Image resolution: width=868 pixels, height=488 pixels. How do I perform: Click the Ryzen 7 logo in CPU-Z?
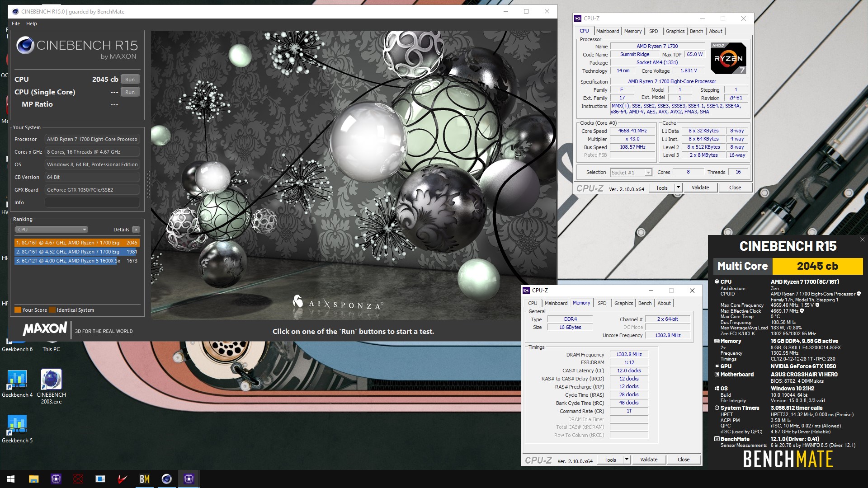(728, 58)
